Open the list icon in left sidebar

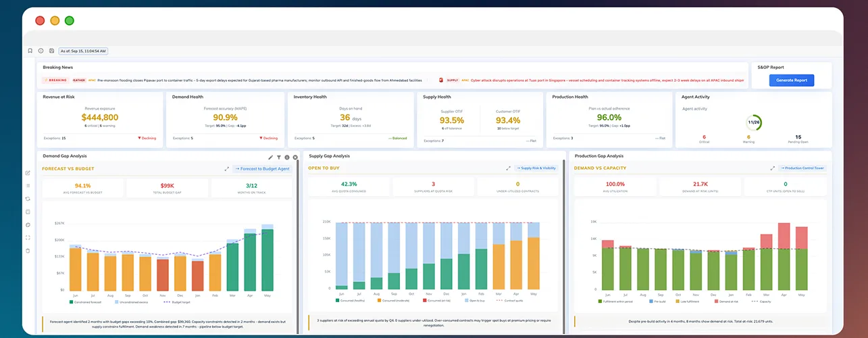pyautogui.click(x=28, y=185)
